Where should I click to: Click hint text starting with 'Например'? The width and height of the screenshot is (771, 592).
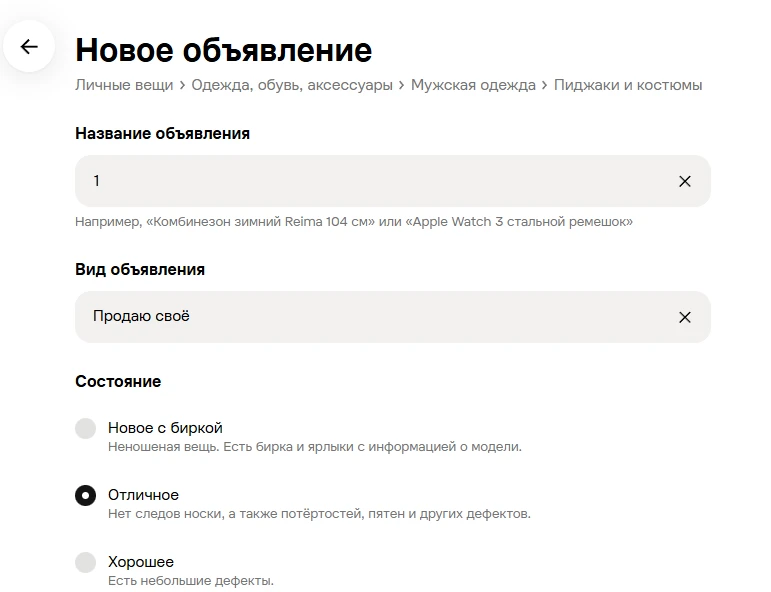354,222
